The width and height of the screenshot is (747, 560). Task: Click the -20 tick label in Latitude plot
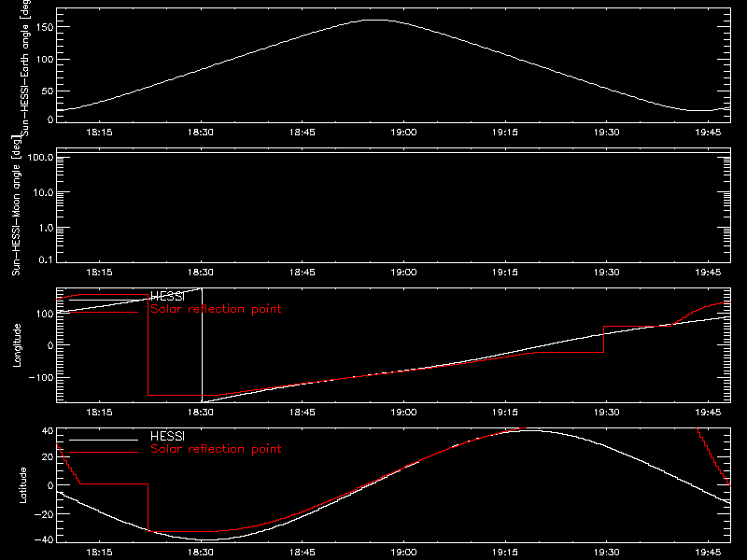pos(44,514)
